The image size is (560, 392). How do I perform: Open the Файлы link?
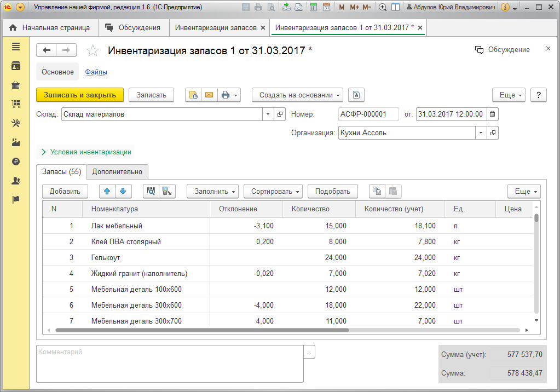coord(96,72)
